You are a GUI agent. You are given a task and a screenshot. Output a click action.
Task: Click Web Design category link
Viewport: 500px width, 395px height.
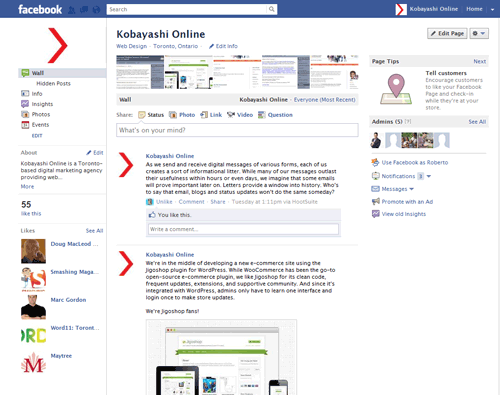(131, 46)
